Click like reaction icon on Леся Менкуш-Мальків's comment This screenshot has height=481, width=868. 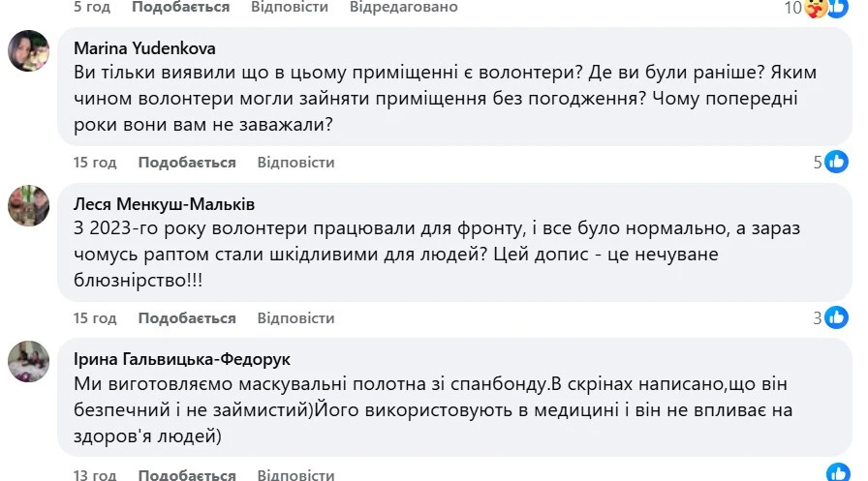(x=836, y=317)
